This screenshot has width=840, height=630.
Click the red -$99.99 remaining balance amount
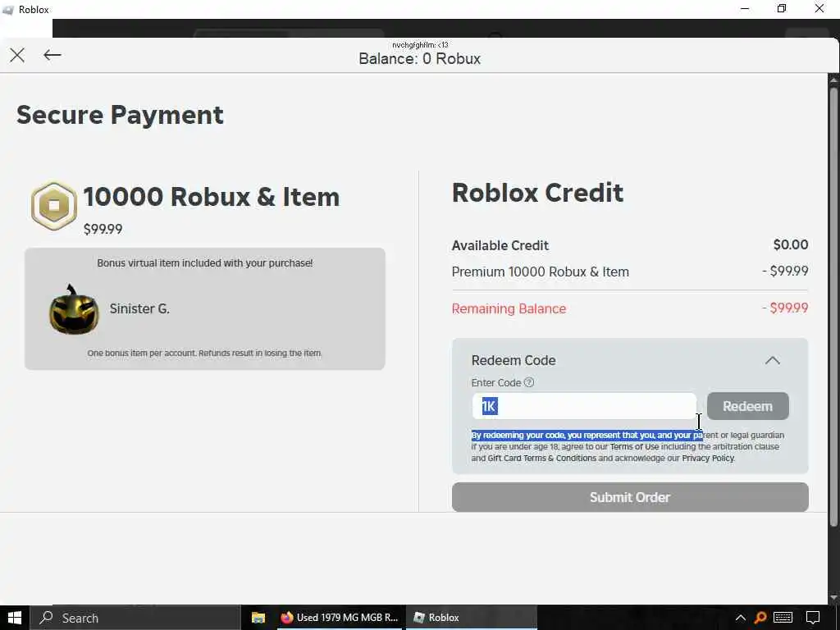pyautogui.click(x=785, y=308)
